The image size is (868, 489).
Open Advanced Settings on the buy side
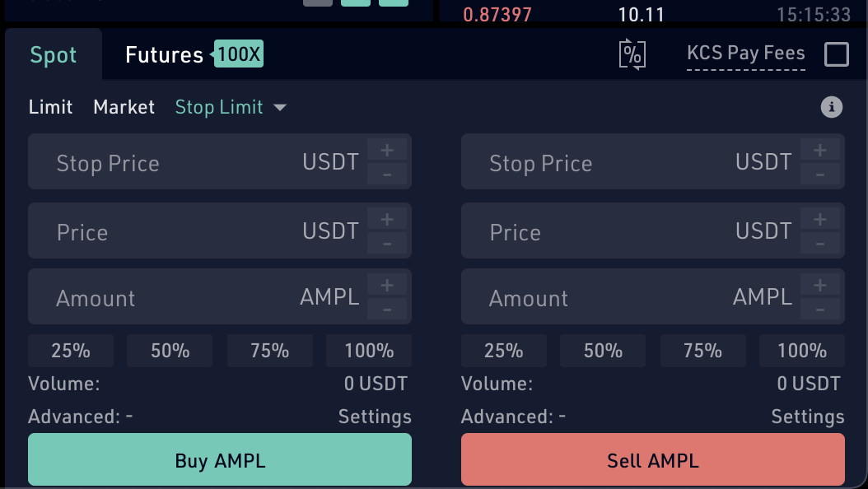click(x=375, y=417)
